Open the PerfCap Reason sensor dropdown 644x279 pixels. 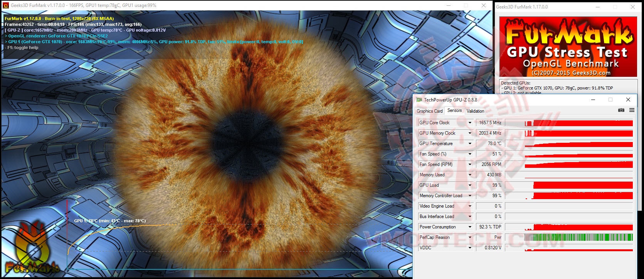click(470, 237)
